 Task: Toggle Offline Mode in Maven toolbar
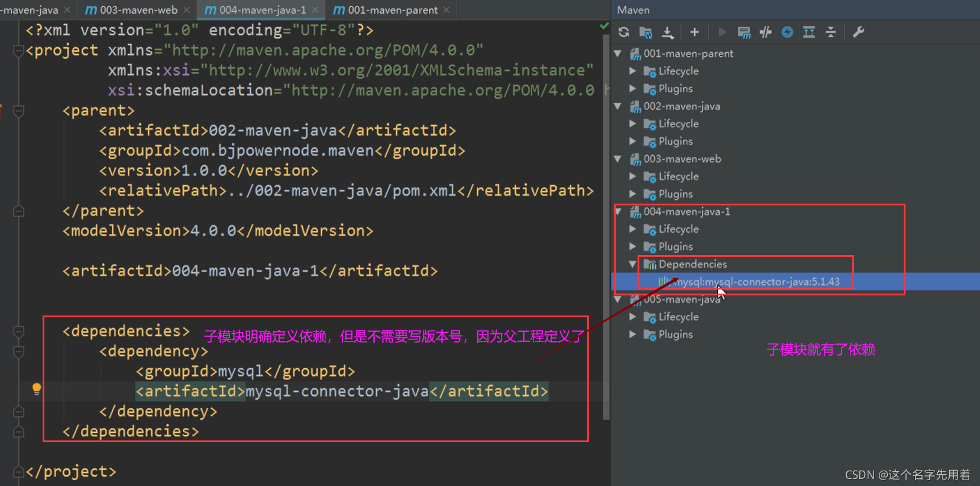click(x=765, y=32)
